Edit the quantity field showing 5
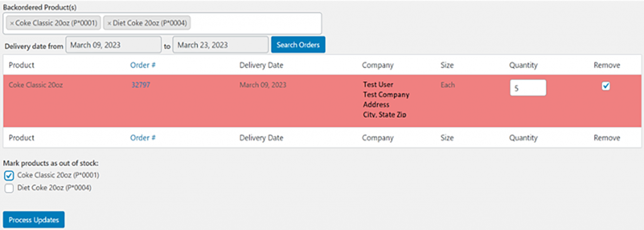The width and height of the screenshot is (644, 230). pyautogui.click(x=528, y=88)
